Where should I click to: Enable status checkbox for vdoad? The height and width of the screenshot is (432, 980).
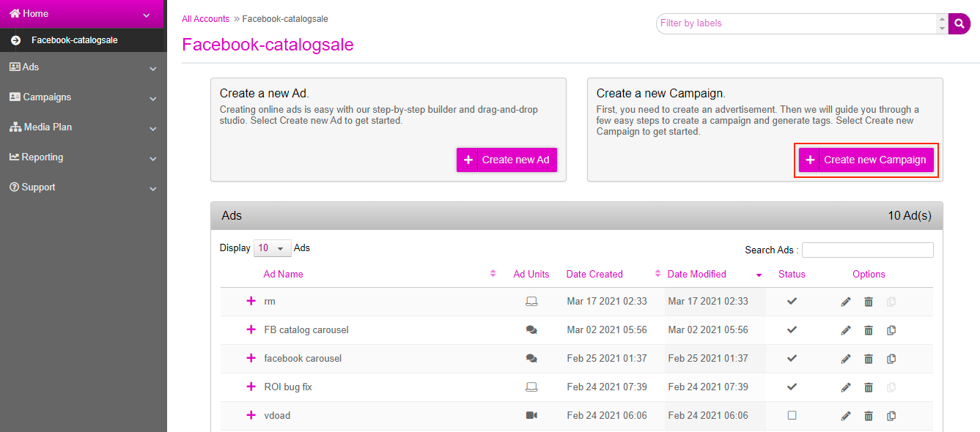point(792,415)
